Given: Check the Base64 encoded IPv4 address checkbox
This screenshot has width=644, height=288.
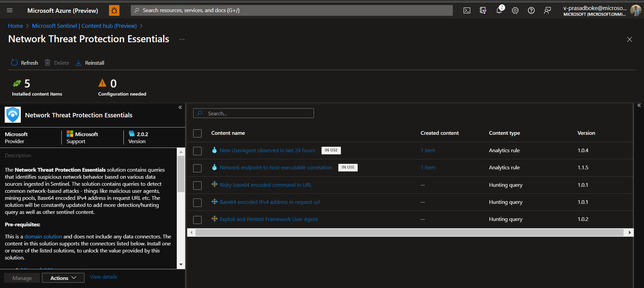Looking at the screenshot, I should pyautogui.click(x=198, y=203).
